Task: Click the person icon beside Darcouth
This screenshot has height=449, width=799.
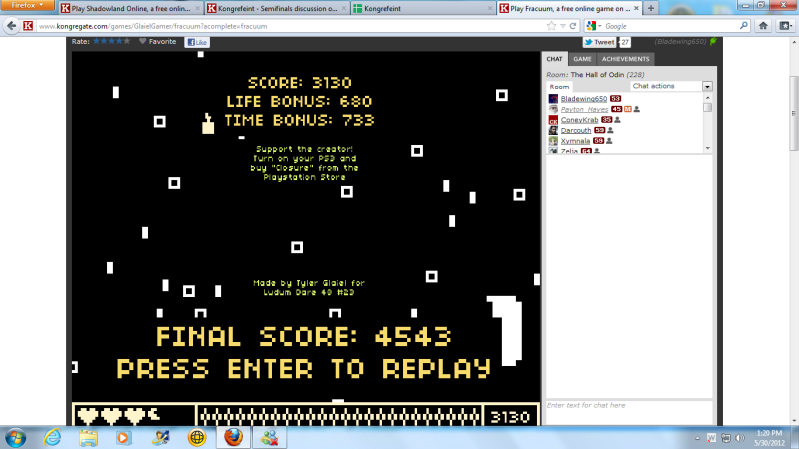Action: pos(610,130)
